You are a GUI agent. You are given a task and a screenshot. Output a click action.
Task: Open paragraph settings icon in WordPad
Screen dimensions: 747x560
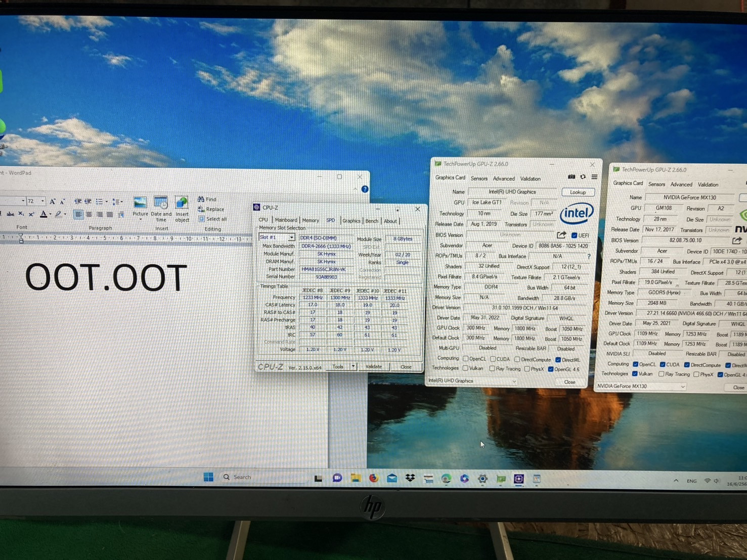[121, 215]
